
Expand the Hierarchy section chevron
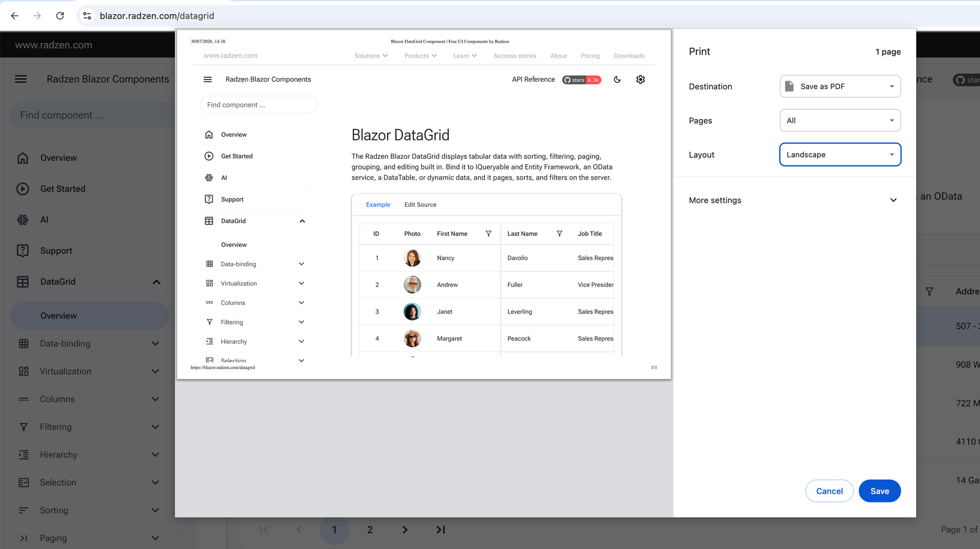(155, 455)
